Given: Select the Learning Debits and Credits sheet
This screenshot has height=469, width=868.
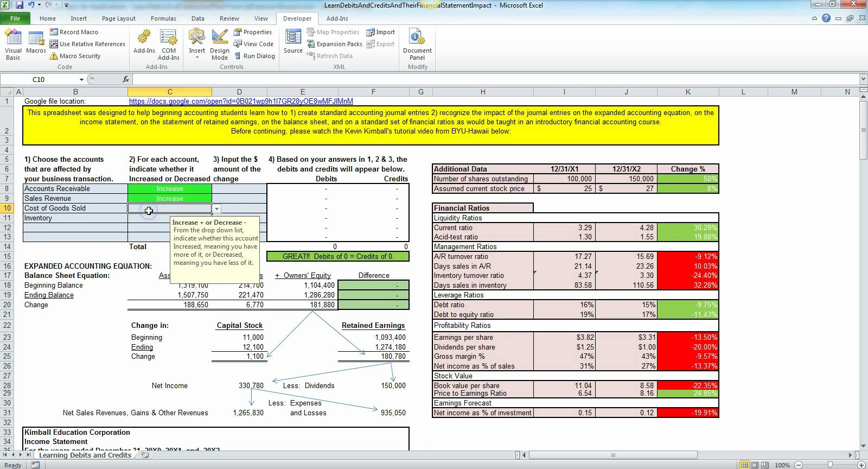Looking at the screenshot, I should click(x=85, y=455).
